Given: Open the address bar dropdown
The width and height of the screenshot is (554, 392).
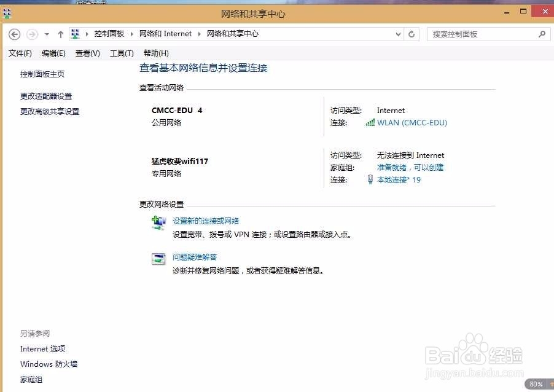Looking at the screenshot, I should tap(398, 34).
